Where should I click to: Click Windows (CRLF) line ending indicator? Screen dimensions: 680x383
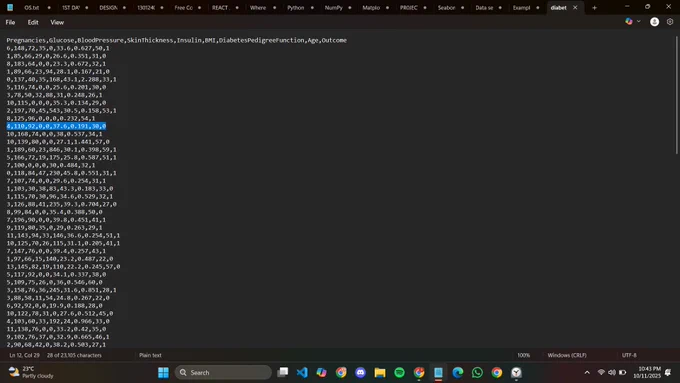pyautogui.click(x=567, y=355)
